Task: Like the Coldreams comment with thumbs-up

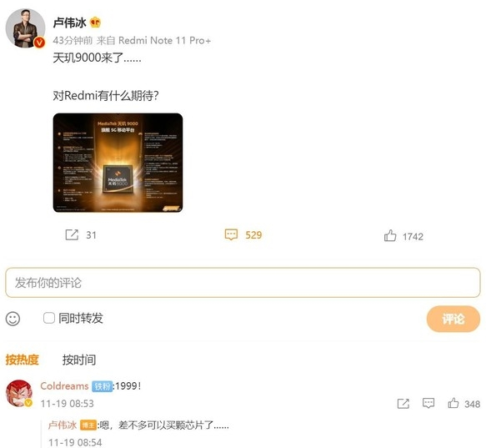Action: tap(453, 403)
